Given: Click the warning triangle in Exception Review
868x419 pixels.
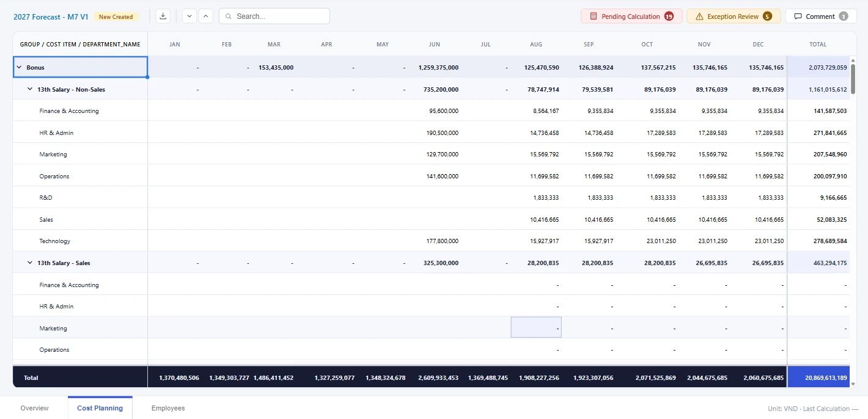Looking at the screenshot, I should [x=699, y=16].
